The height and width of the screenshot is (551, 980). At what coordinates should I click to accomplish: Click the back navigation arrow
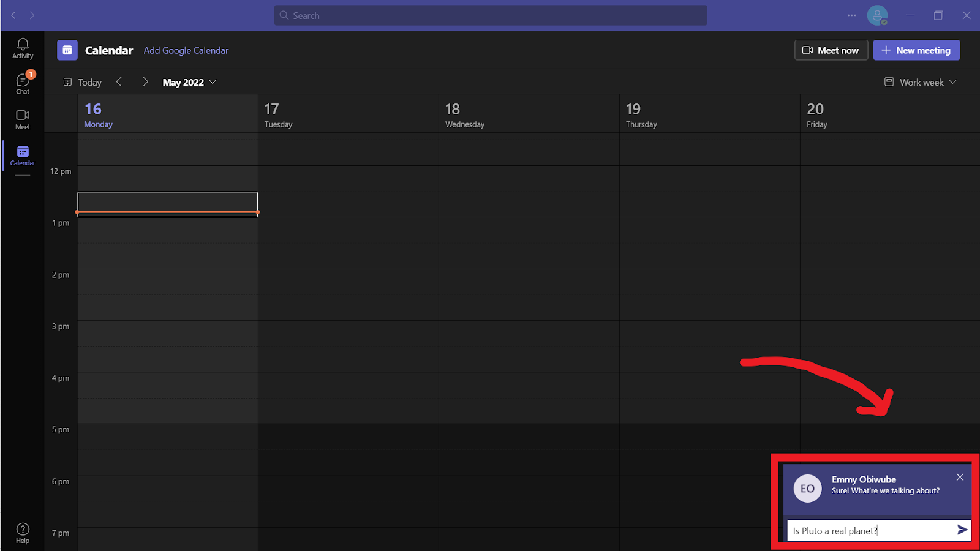coord(13,15)
